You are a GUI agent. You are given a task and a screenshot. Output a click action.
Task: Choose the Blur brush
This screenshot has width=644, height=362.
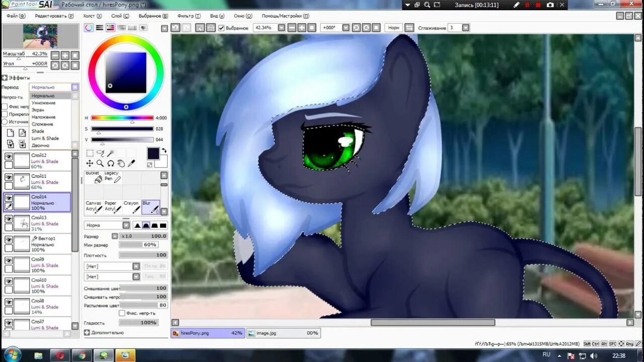[x=151, y=207]
